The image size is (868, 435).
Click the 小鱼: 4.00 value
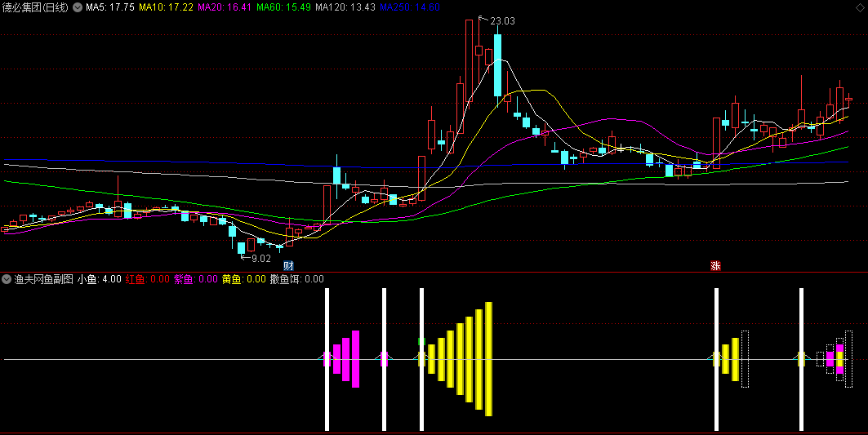click(x=99, y=279)
